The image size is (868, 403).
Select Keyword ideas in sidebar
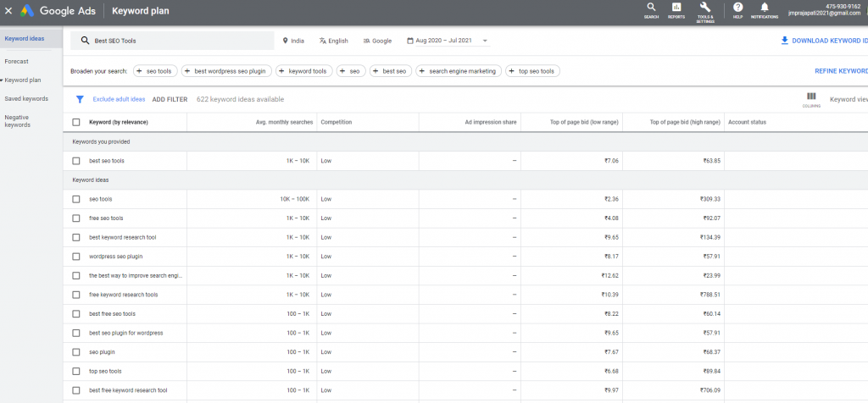pos(31,39)
